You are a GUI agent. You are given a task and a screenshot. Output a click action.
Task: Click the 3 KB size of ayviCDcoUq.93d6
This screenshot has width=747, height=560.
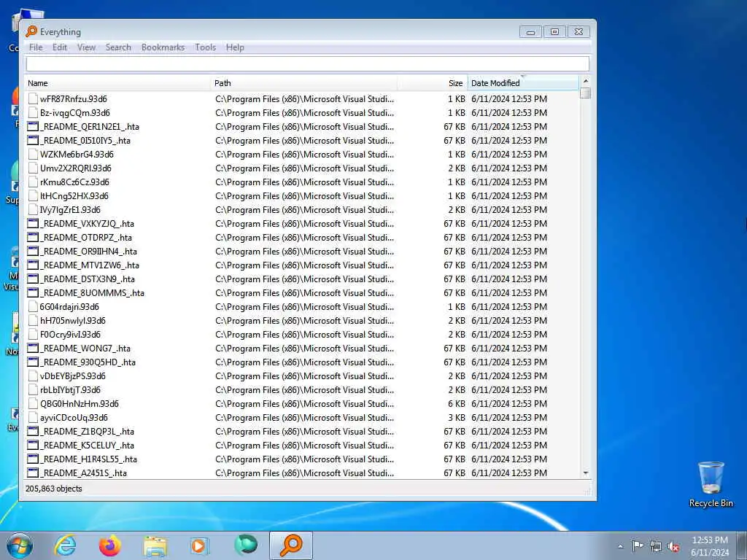click(457, 418)
